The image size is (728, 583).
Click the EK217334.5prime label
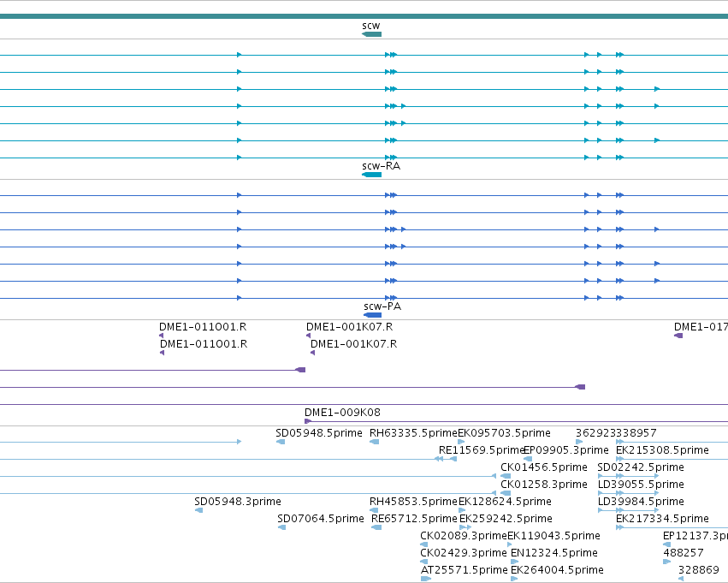pos(662,519)
